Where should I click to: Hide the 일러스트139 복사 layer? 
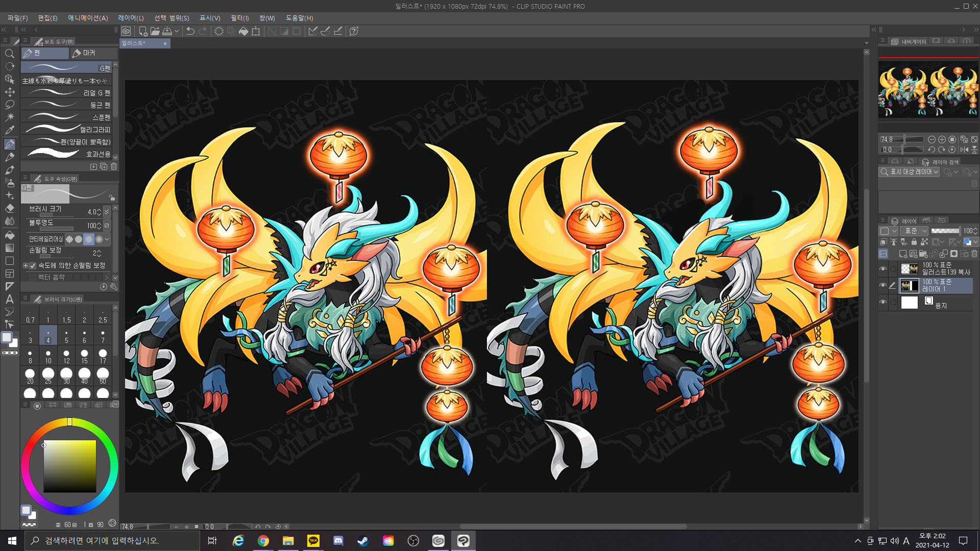883,268
